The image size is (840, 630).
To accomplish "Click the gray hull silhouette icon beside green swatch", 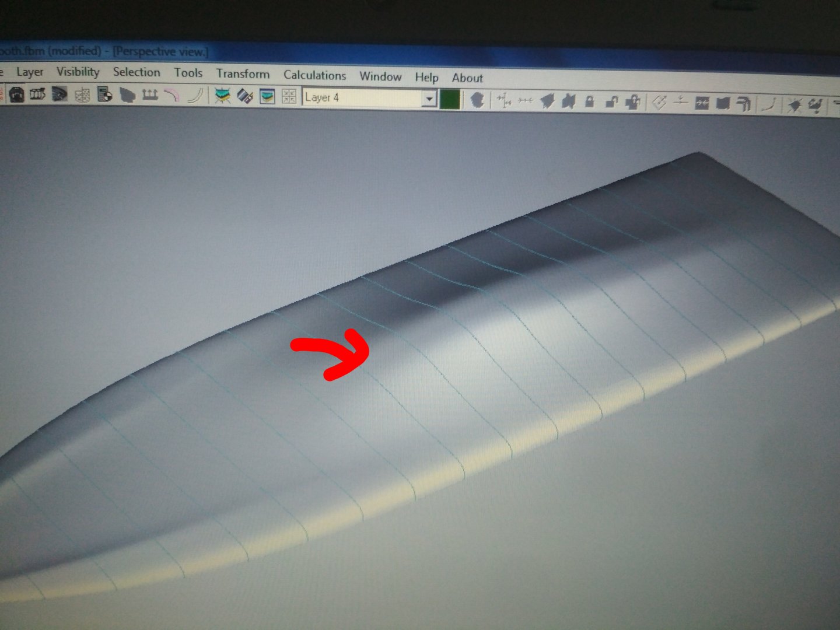I will 478,100.
